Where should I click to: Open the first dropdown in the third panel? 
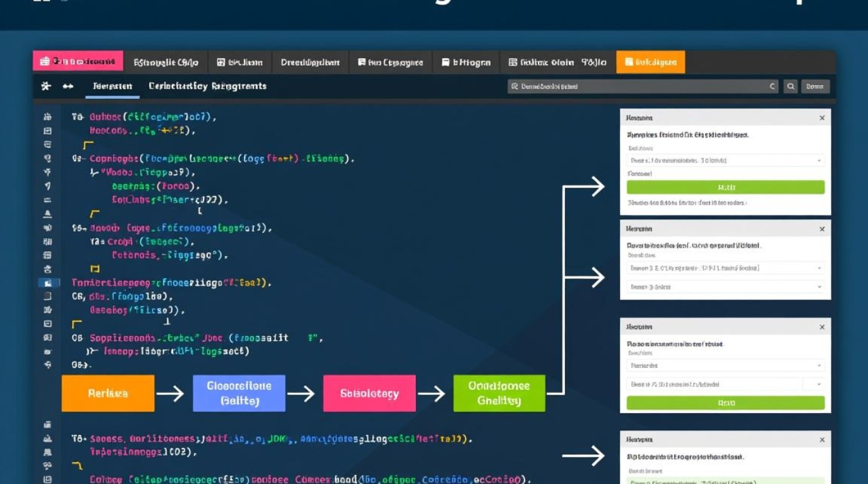pyautogui.click(x=725, y=365)
